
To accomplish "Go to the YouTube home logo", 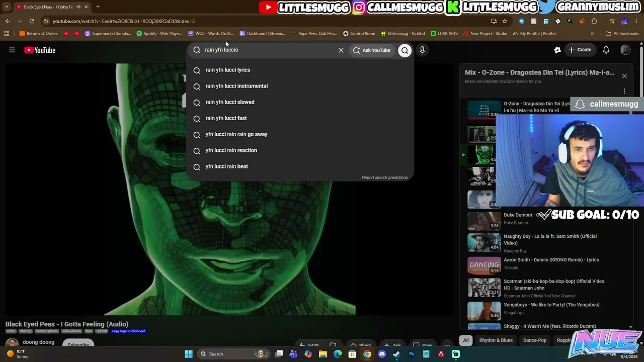I will click(x=40, y=50).
